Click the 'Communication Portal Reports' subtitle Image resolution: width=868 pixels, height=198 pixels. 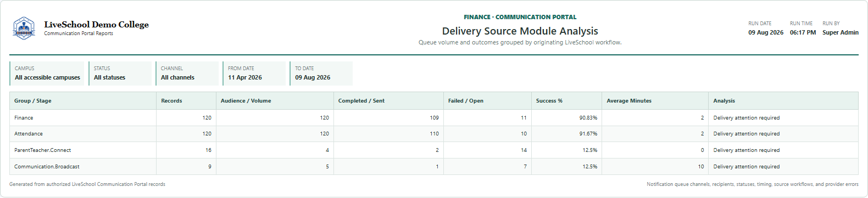(x=79, y=33)
